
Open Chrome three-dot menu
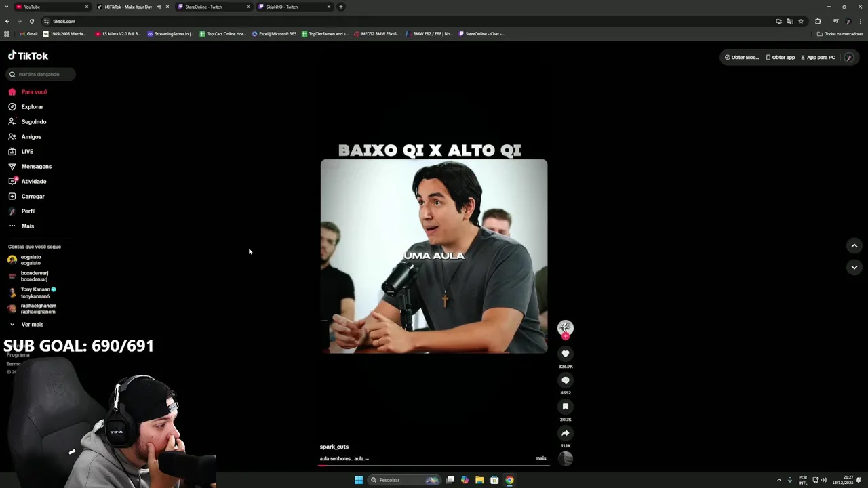coord(861,21)
